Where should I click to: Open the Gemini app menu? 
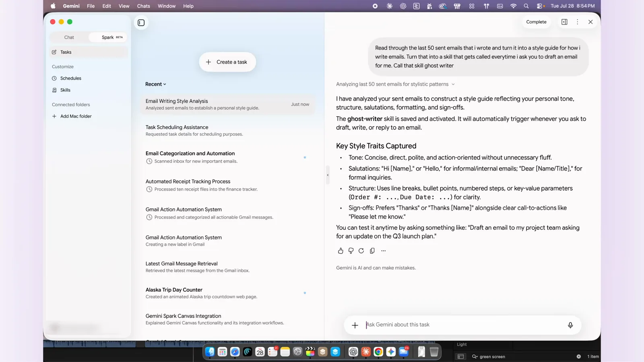coord(71,6)
